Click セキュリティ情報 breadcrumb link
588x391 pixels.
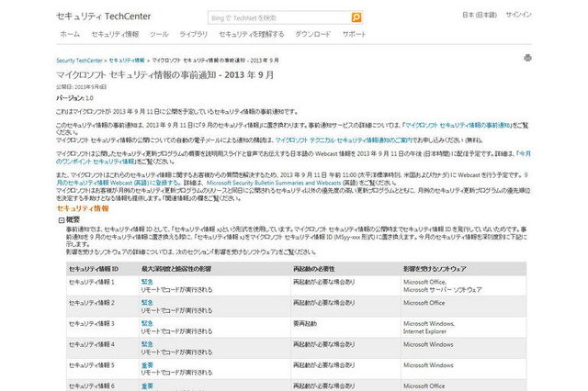pos(127,61)
